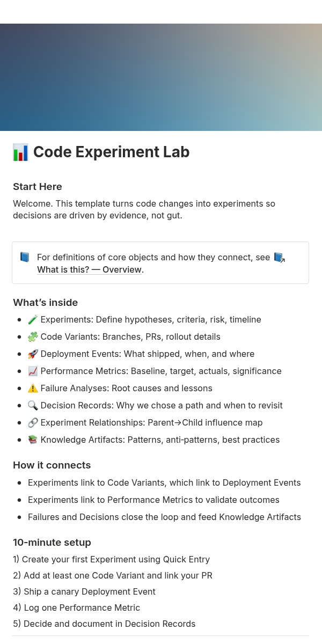
Task: Click the chain link Experiment Relationships emoji
Action: tap(33, 423)
